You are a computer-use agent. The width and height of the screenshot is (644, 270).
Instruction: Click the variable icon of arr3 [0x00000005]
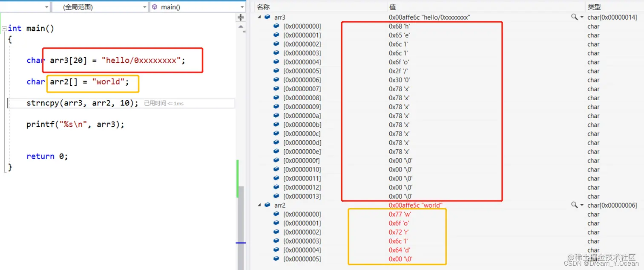[x=276, y=71]
